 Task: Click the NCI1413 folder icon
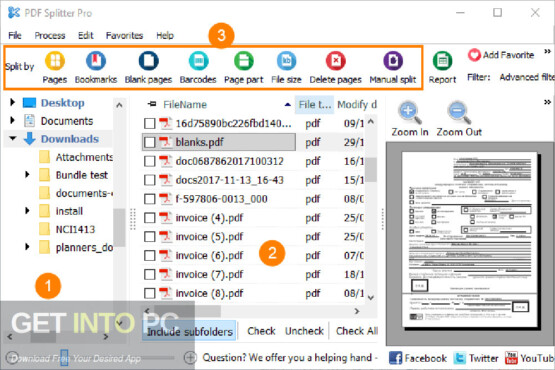coord(44,229)
